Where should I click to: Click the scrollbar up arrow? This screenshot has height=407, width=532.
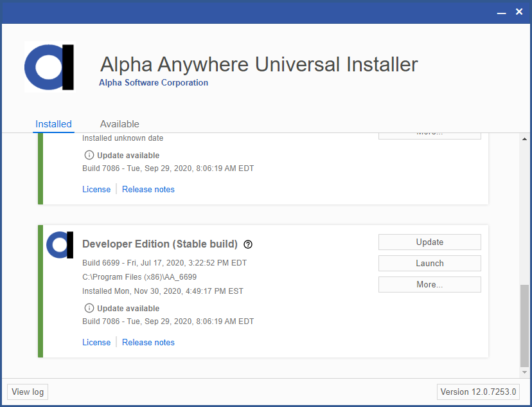pyautogui.click(x=524, y=139)
